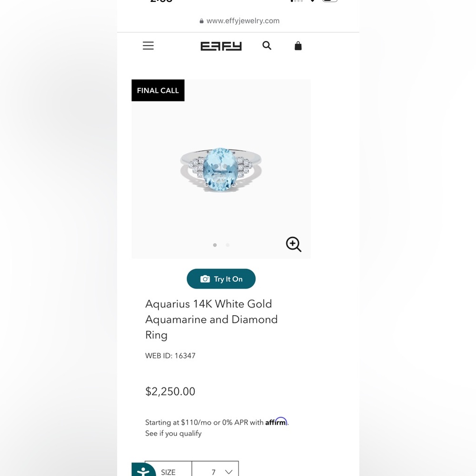Click the image zoom magnifier icon
Viewport: 476px width, 476px height.
point(293,244)
